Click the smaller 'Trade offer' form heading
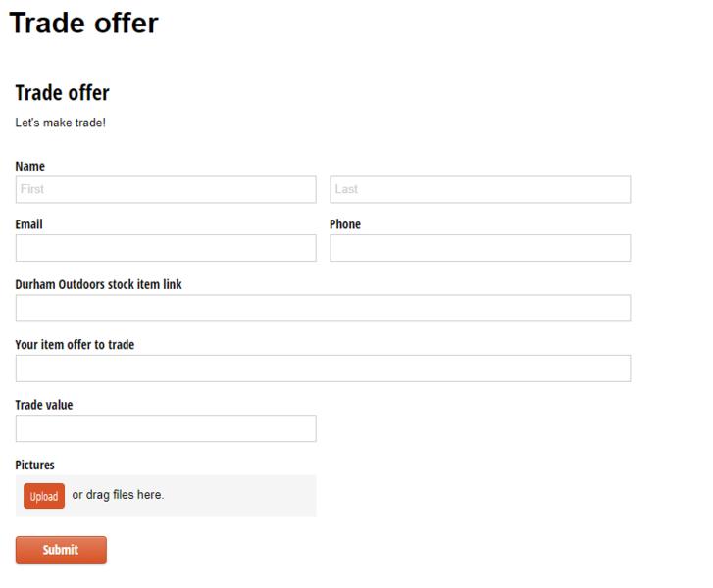The height and width of the screenshot is (588, 713). pos(63,93)
